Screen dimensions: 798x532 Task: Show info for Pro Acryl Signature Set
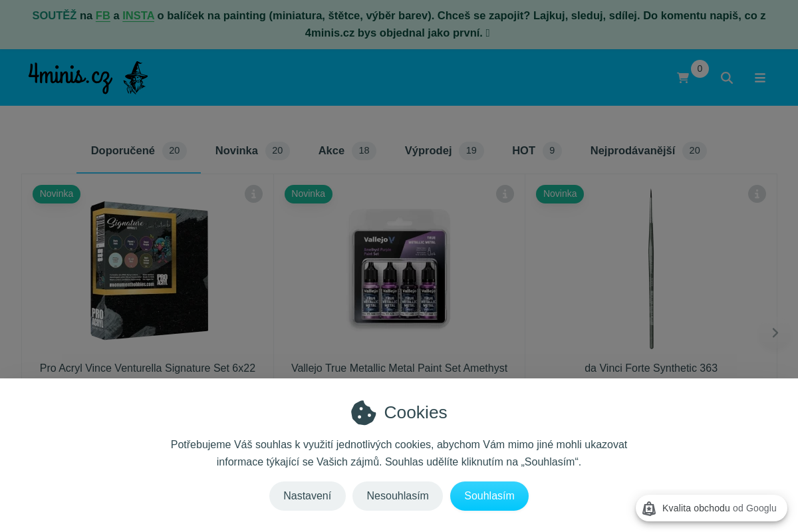pyautogui.click(x=253, y=194)
